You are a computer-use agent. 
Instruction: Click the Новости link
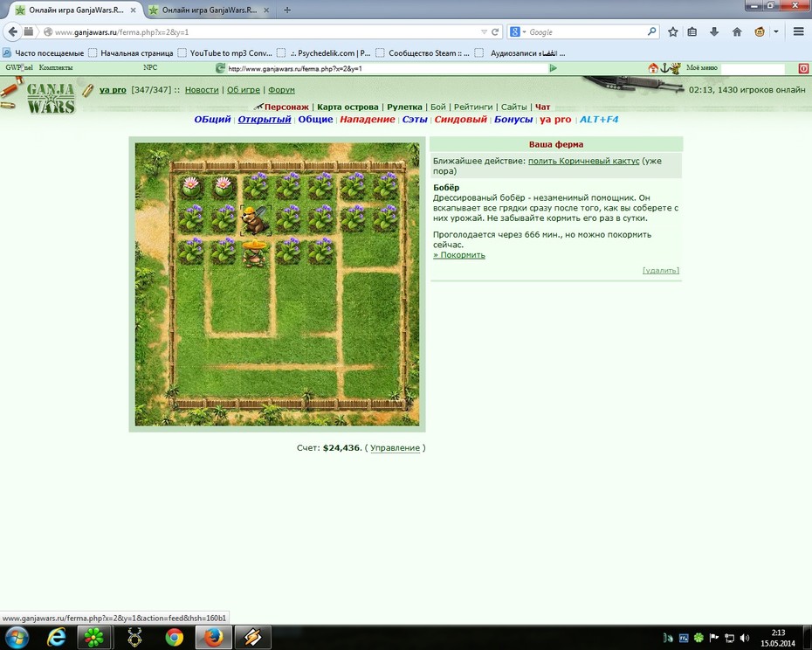point(202,90)
